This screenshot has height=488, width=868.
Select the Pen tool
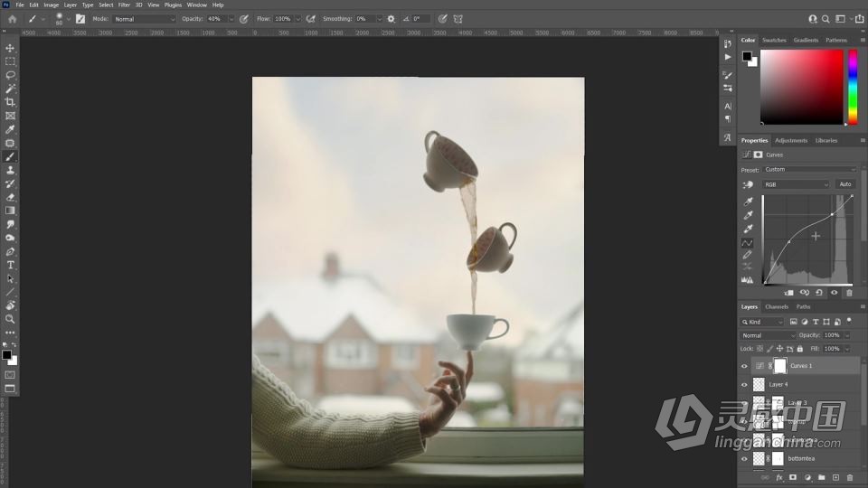[x=10, y=251]
